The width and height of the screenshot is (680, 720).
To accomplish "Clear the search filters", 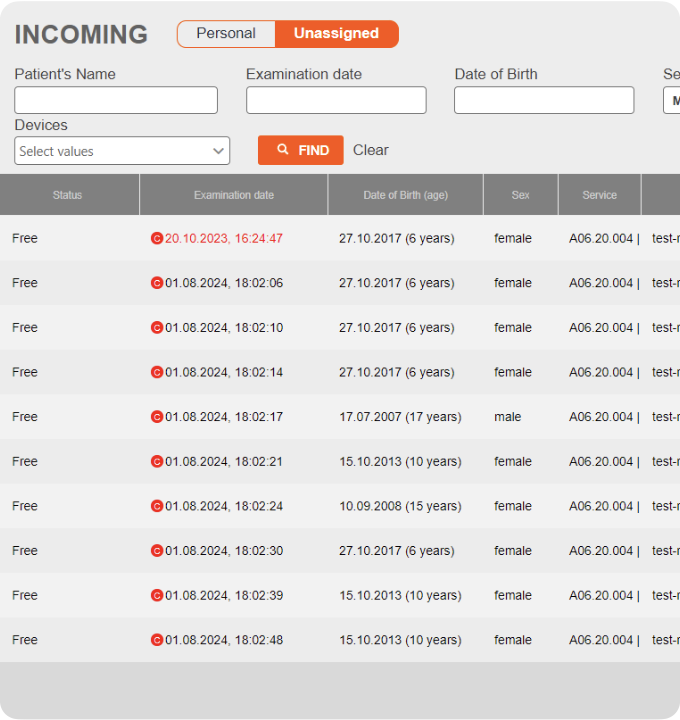I will [370, 150].
